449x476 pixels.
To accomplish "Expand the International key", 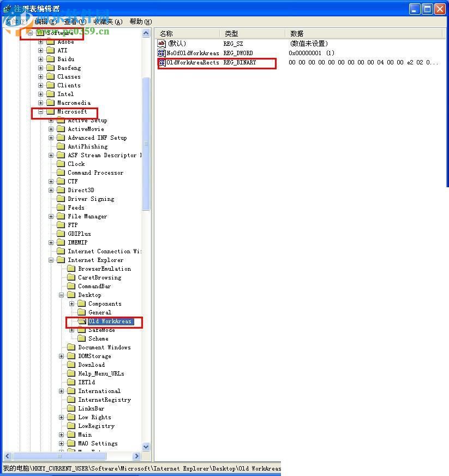I will [x=61, y=391].
